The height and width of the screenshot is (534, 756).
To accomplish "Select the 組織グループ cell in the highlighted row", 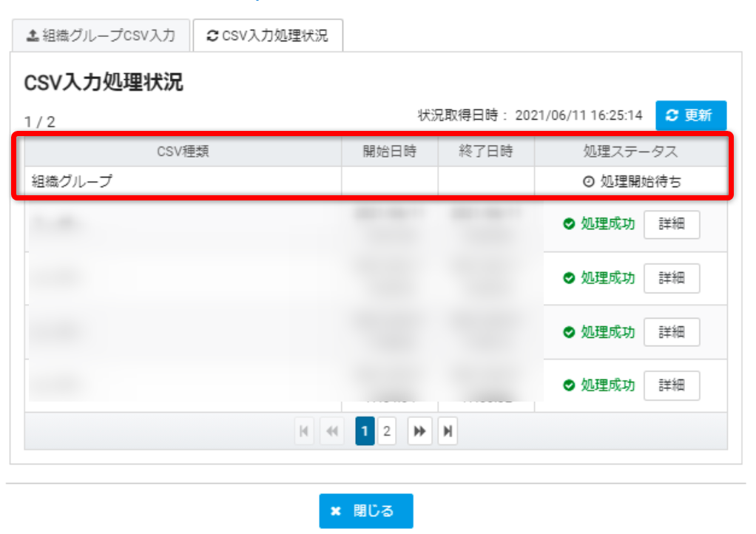I will pos(72,181).
